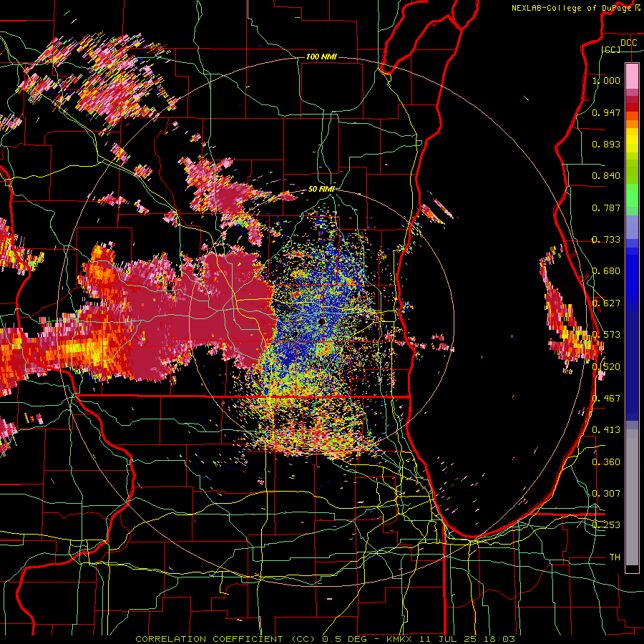Click the 0.573 scale value
Screen dimensions: 644x644
[606, 335]
